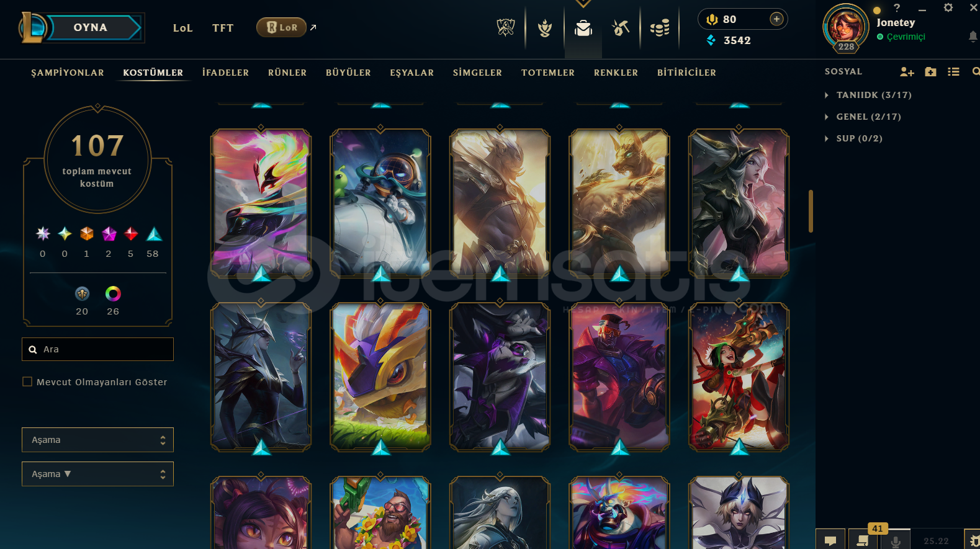Switch to the RÜNLER tab
Viewport: 980px width, 549px height.
287,73
